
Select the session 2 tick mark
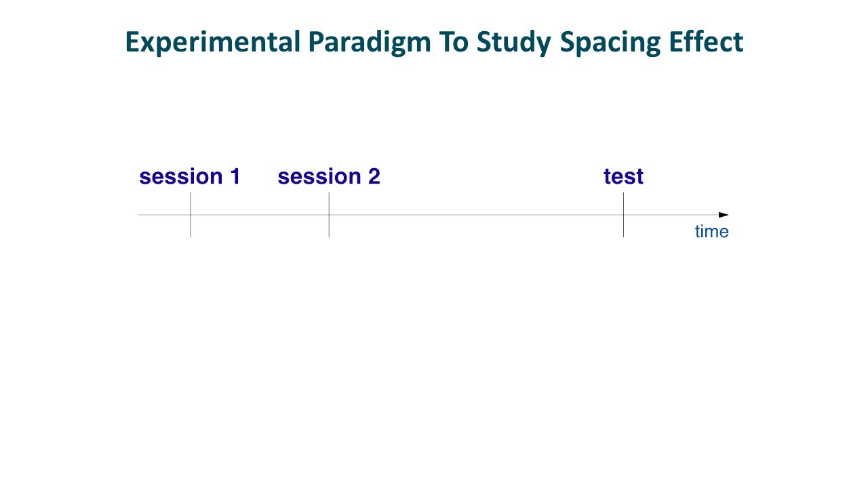[x=329, y=215]
